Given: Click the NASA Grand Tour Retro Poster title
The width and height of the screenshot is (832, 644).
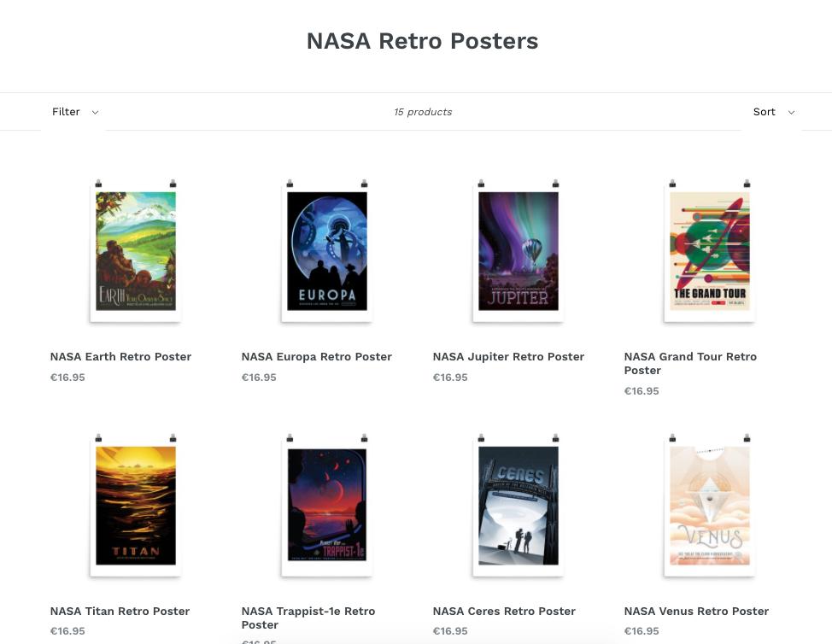Looking at the screenshot, I should pos(690,363).
